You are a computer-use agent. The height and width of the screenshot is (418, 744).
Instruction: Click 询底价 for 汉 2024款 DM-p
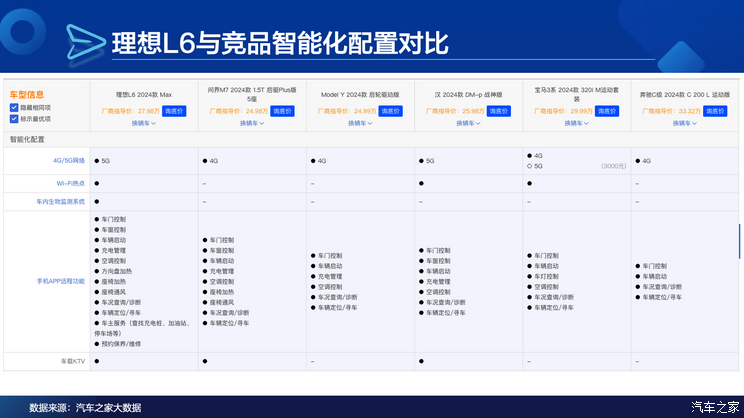coord(499,111)
